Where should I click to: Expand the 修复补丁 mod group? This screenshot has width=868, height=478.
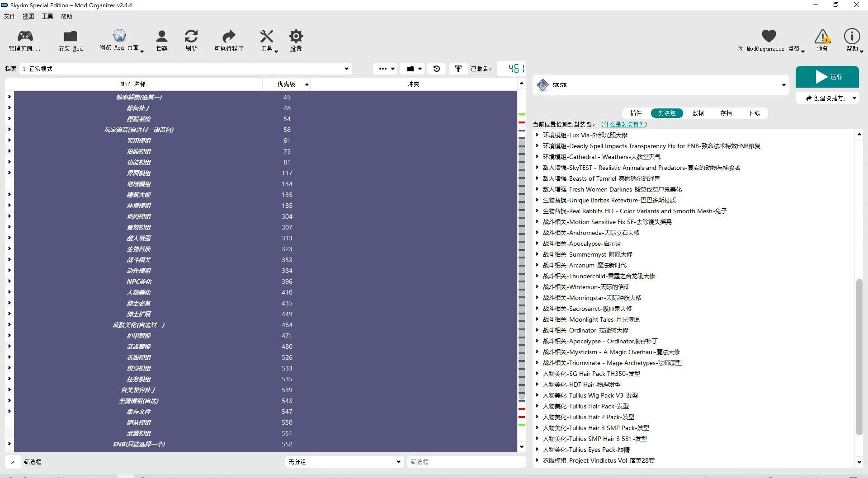pos(9,108)
